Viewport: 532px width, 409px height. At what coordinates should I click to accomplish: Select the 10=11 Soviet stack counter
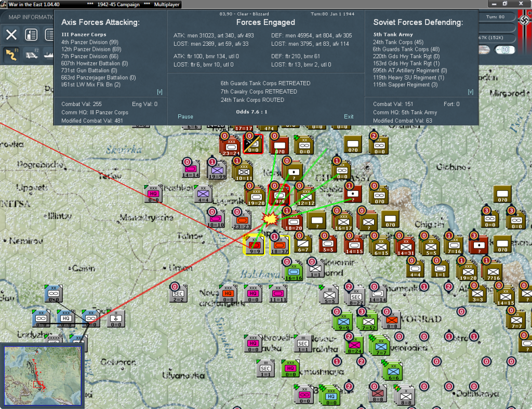click(243, 171)
